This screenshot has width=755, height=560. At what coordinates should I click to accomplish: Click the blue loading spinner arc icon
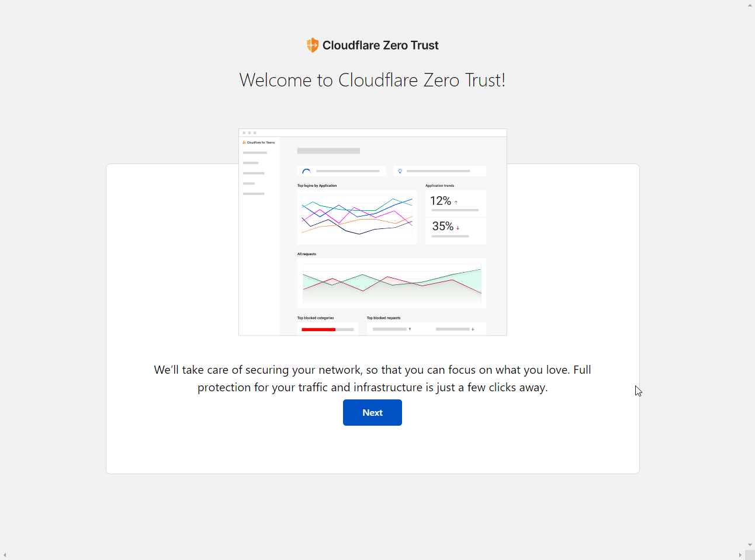[x=306, y=172]
